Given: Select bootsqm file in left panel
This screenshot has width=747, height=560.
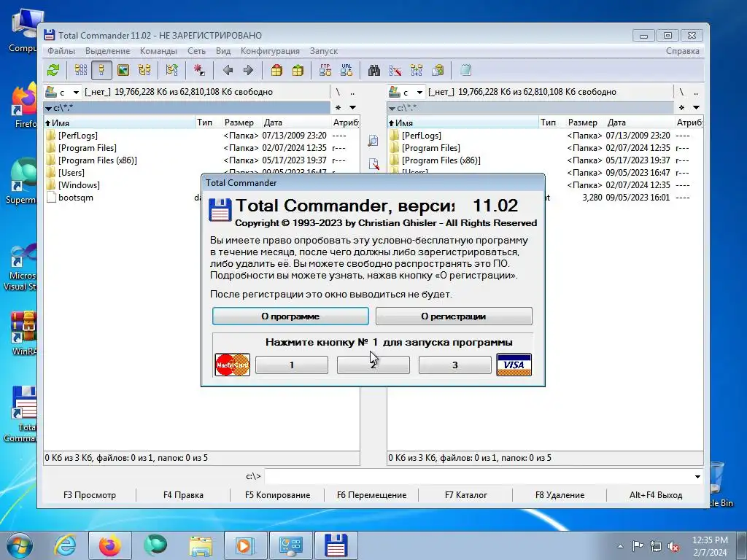Looking at the screenshot, I should coord(76,198).
